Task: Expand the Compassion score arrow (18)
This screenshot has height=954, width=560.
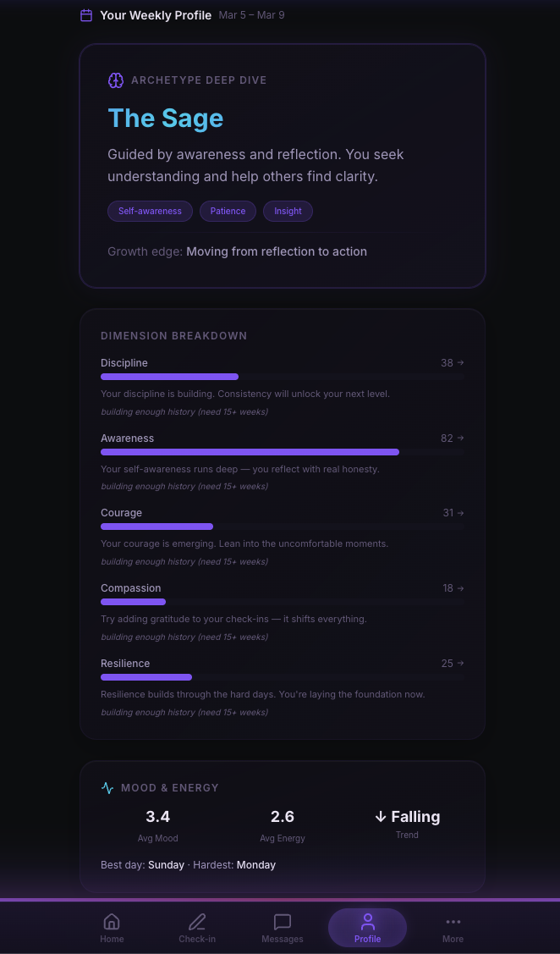Action: (x=460, y=588)
